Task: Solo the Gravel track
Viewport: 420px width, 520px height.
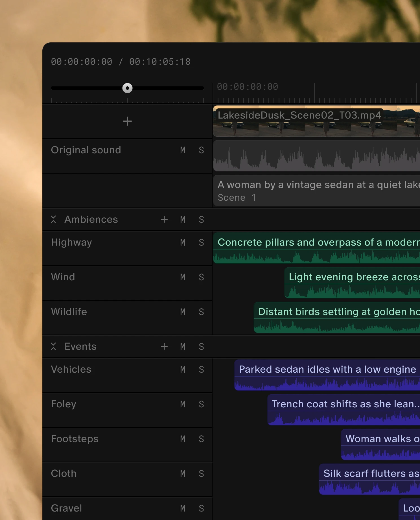Action: [x=201, y=508]
